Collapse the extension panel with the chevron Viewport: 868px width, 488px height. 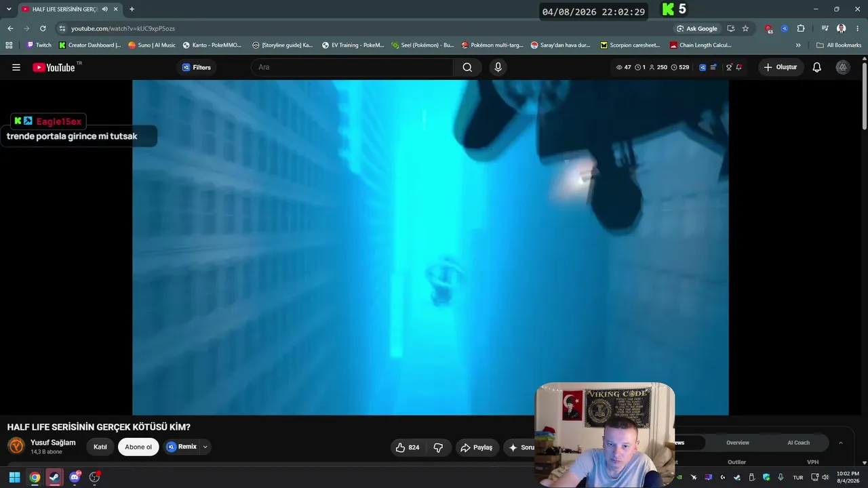pos(841,443)
